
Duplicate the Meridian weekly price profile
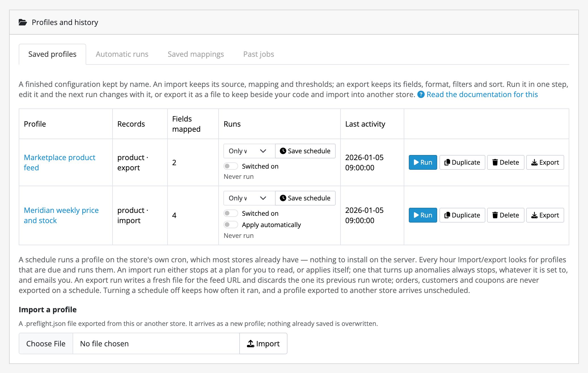[462, 215]
